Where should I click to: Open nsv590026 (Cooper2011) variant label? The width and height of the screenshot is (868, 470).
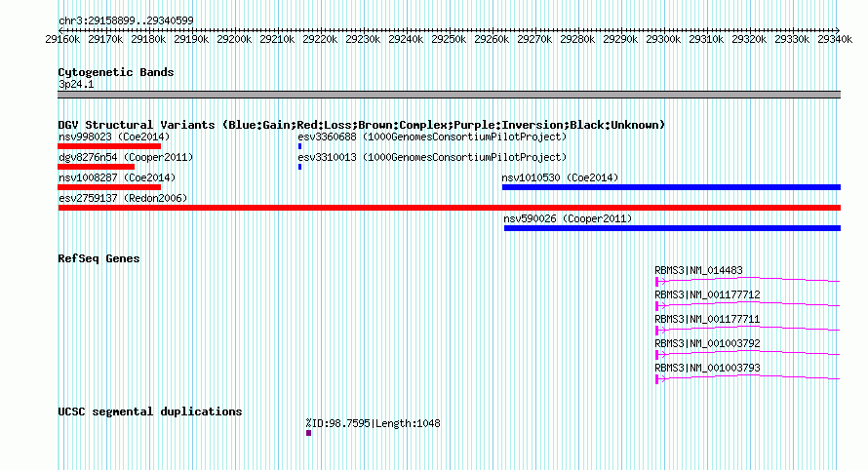click(x=568, y=218)
